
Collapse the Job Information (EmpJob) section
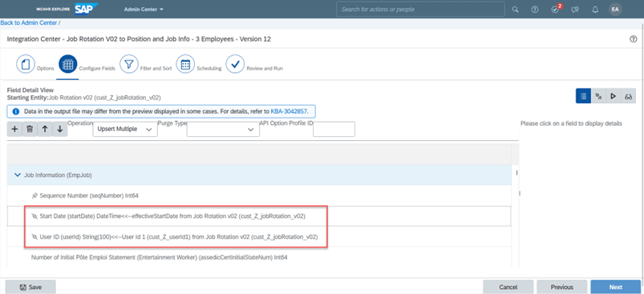(18, 175)
